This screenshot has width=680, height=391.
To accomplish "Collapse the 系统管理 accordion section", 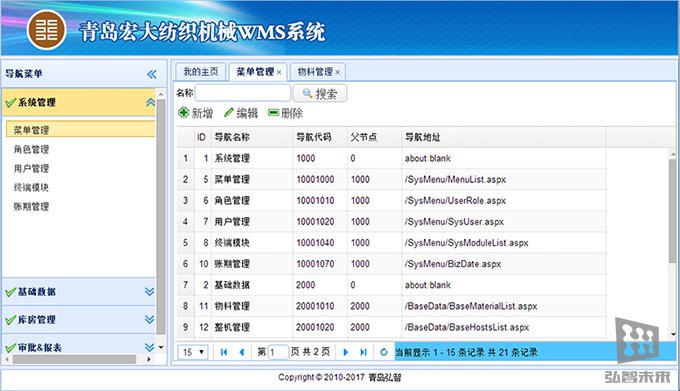I will tap(150, 103).
